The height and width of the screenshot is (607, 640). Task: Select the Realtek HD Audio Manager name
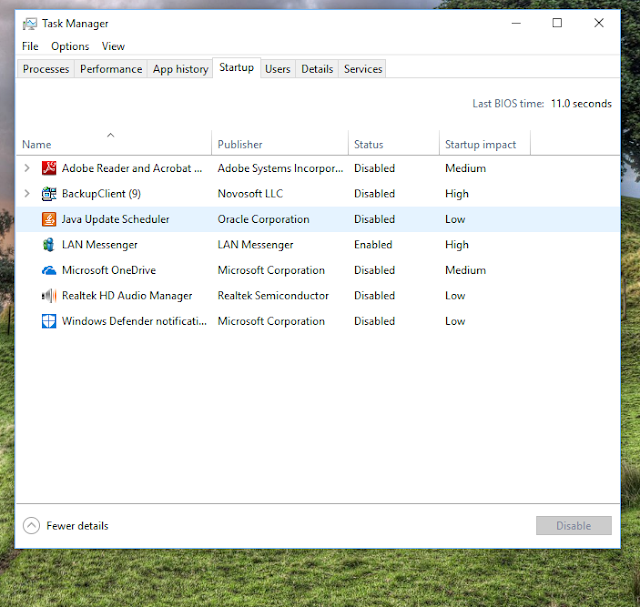click(x=127, y=296)
